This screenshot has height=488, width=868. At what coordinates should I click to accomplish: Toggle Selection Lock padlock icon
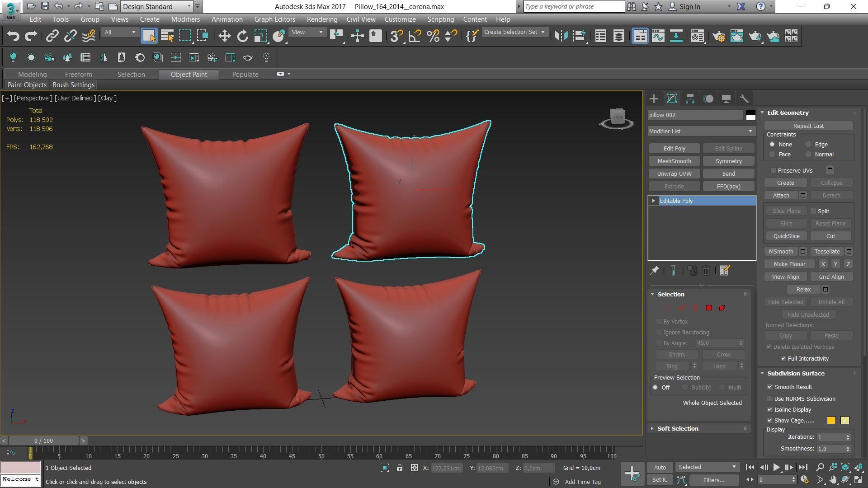click(x=400, y=468)
